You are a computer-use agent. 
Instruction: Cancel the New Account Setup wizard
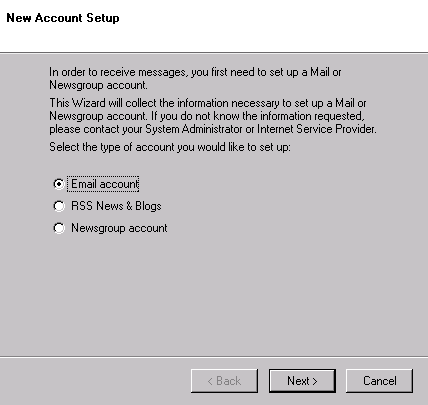coord(380,381)
